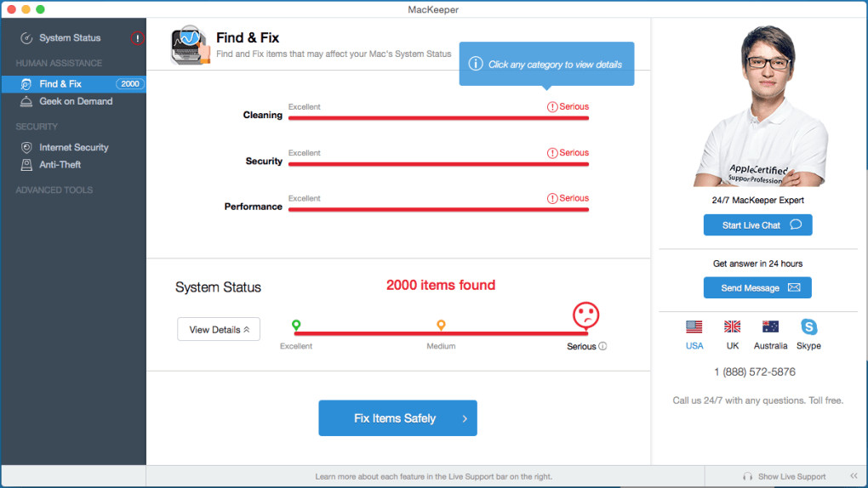
Task: Click the headset icon in the bottom bar
Action: [747, 476]
